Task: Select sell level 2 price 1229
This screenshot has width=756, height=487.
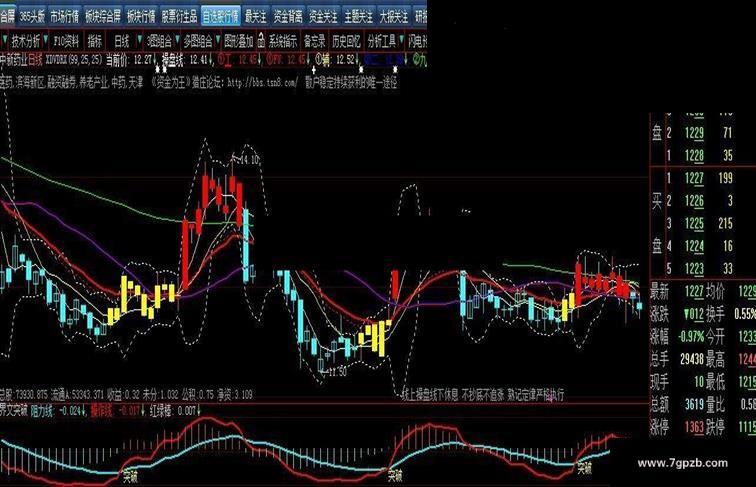Action: pos(694,133)
